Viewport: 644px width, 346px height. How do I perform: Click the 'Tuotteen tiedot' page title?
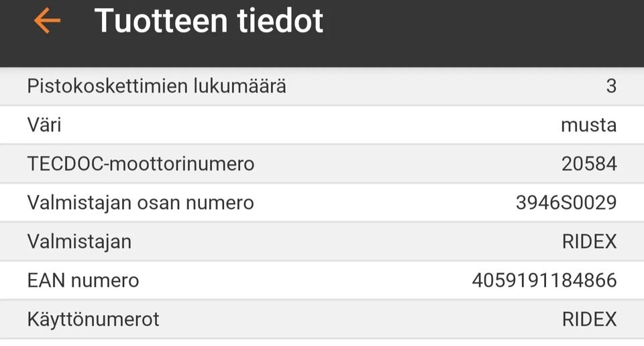click(209, 21)
